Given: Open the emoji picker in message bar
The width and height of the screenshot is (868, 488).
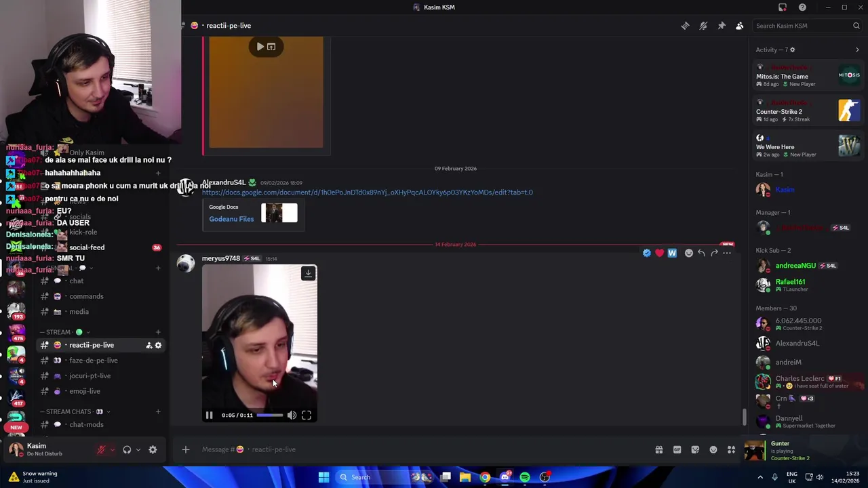Looking at the screenshot, I should pyautogui.click(x=713, y=449).
